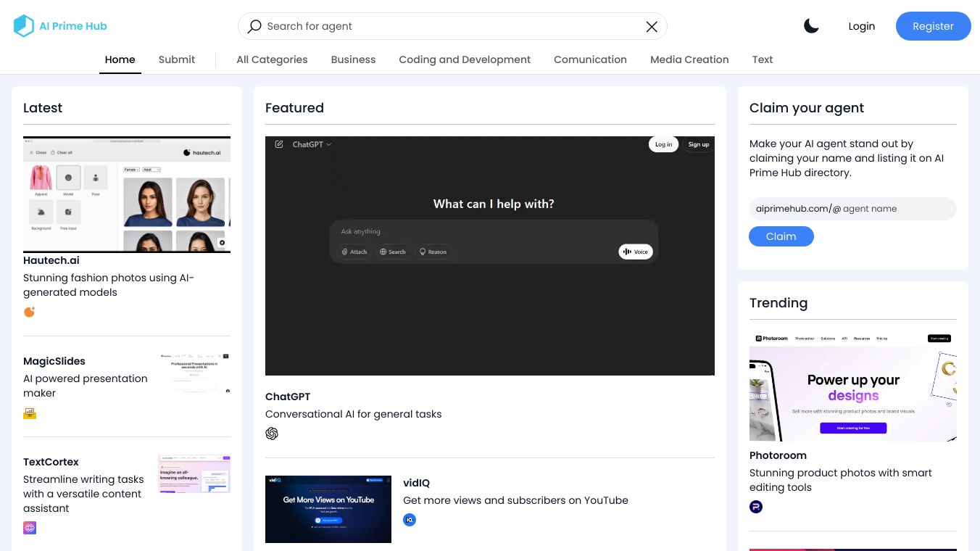980x551 pixels.
Task: Open the Submit tab
Action: pyautogui.click(x=177, y=59)
